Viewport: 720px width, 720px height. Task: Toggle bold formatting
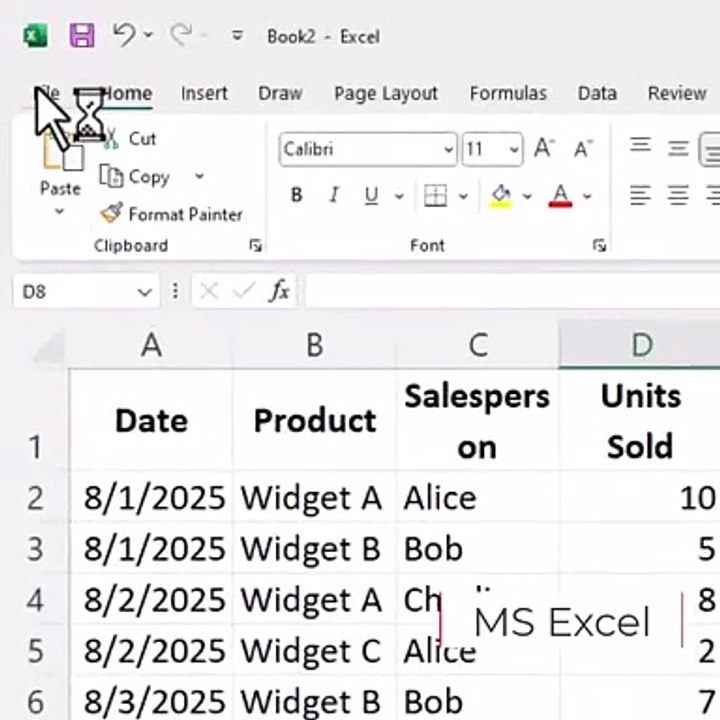(297, 196)
